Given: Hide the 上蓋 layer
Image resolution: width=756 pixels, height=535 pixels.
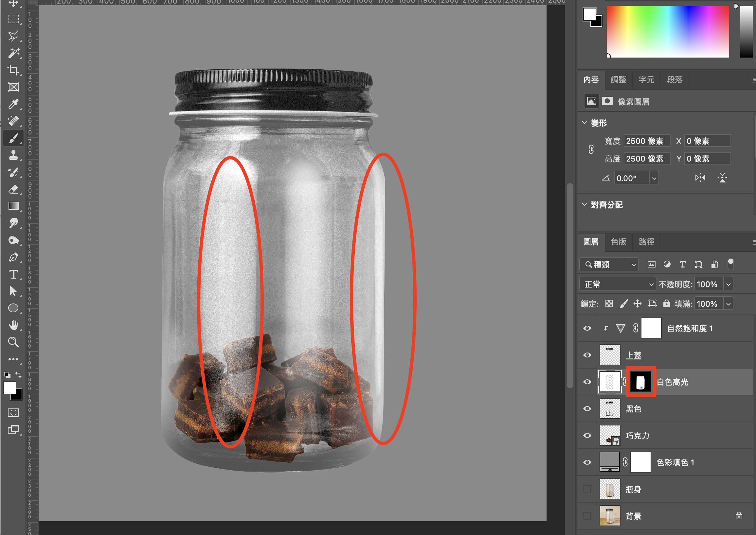Looking at the screenshot, I should point(587,355).
